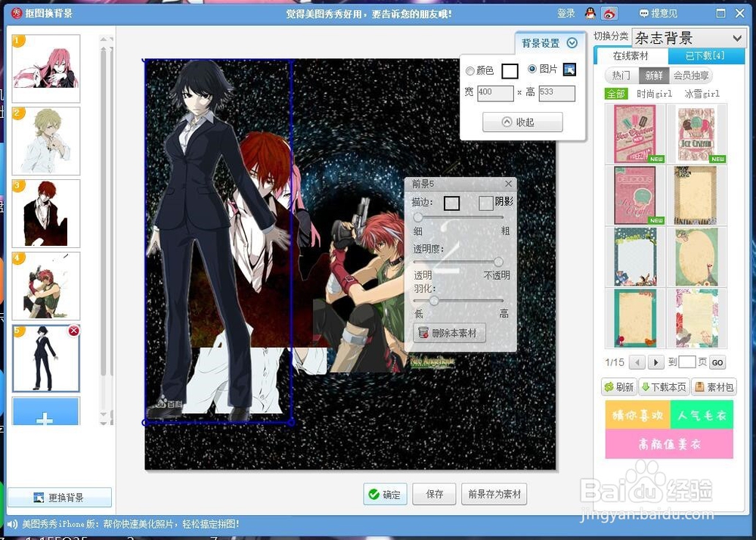Choose the dark teal floral frame background
The height and width of the screenshot is (540, 756).
point(635,257)
